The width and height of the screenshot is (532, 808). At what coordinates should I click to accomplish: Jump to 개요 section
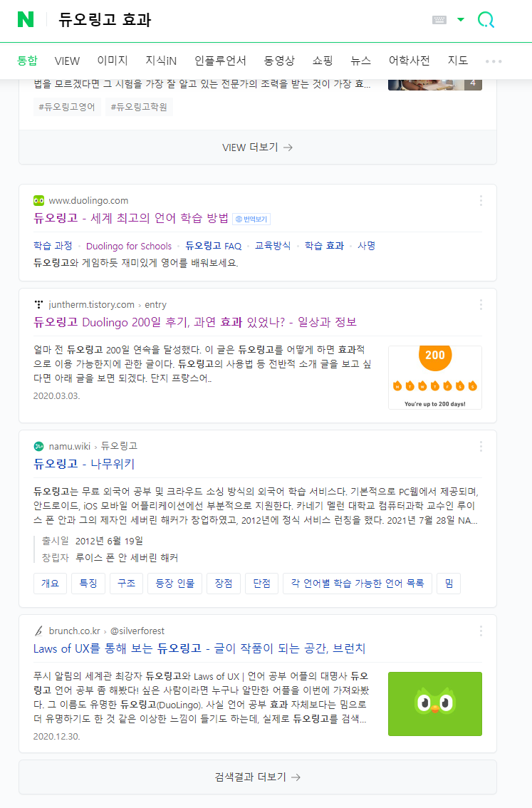point(50,584)
